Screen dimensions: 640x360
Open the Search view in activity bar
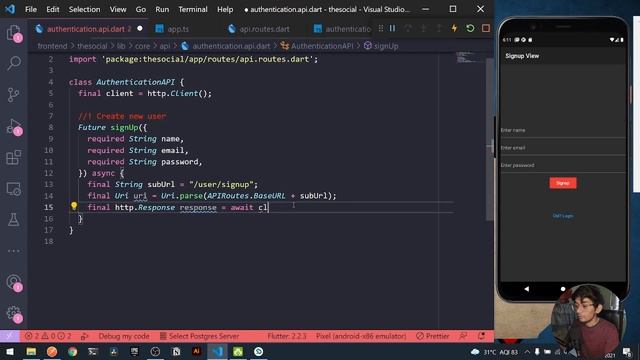tap(13, 64)
